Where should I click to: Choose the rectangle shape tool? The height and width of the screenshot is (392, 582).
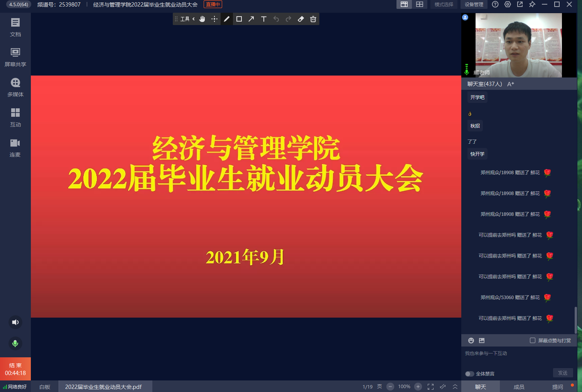239,19
